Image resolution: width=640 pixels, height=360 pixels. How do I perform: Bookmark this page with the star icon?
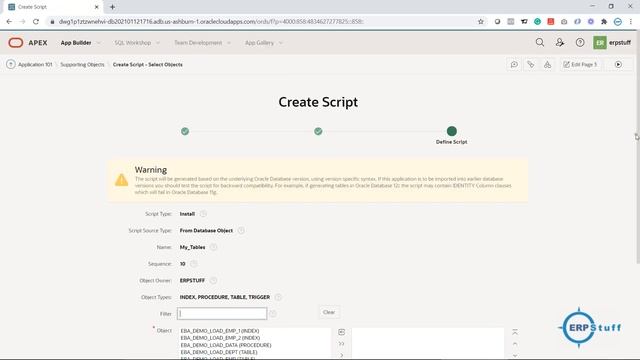pyautogui.click(x=481, y=22)
